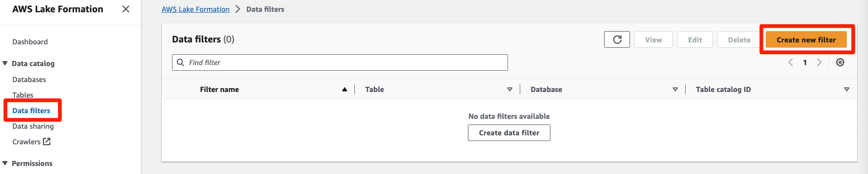Focus the Find filter search field
The image size is (868, 174).
click(x=340, y=62)
